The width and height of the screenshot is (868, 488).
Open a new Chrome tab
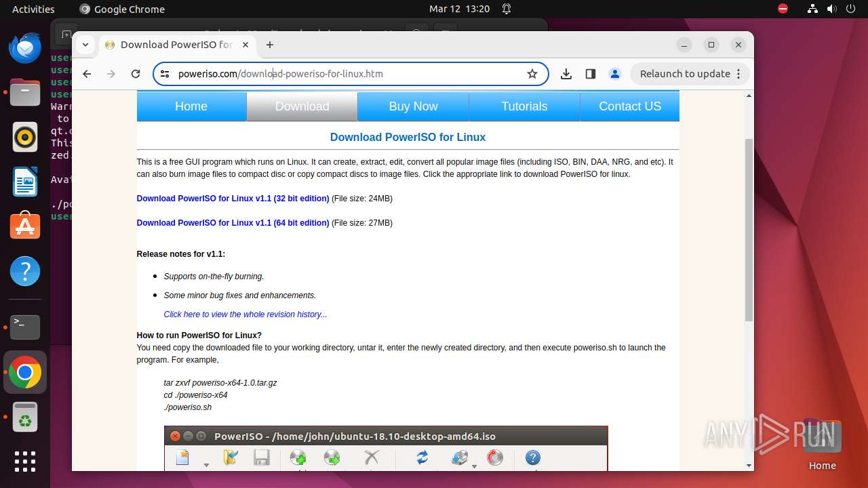[x=270, y=45]
